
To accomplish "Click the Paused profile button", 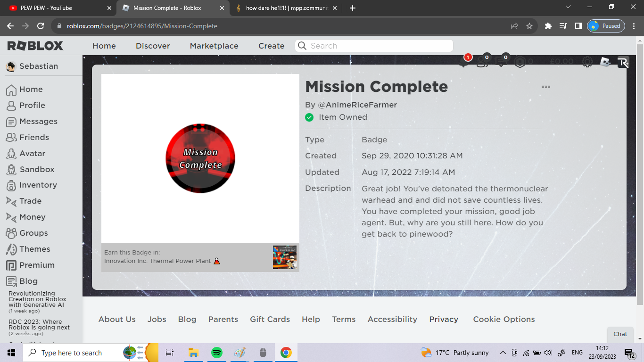I will [606, 26].
